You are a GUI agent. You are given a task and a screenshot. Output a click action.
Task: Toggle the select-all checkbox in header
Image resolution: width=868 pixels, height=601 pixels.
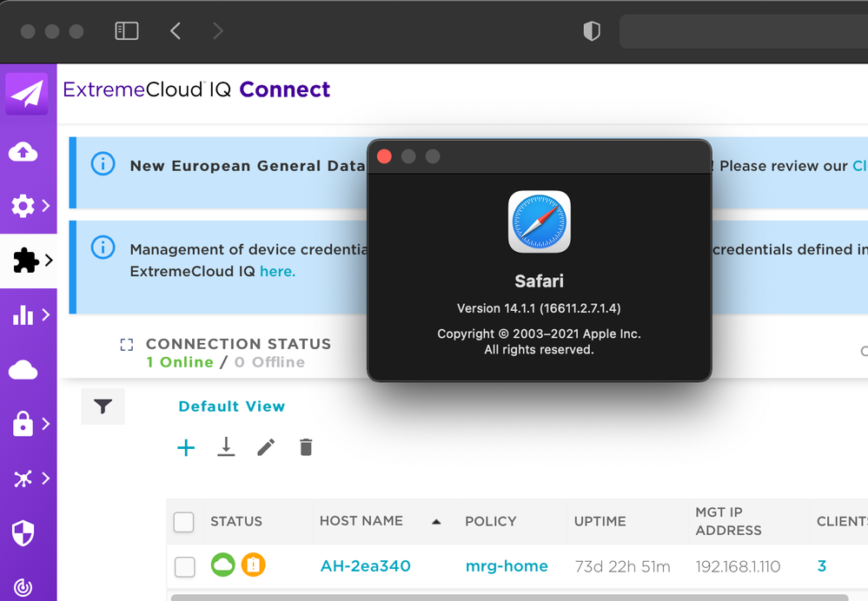coord(184,522)
